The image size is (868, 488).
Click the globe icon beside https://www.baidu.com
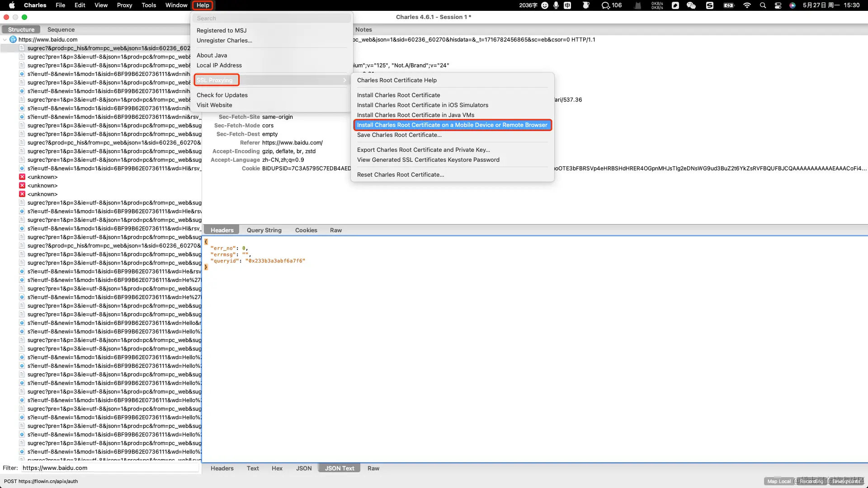tap(13, 40)
